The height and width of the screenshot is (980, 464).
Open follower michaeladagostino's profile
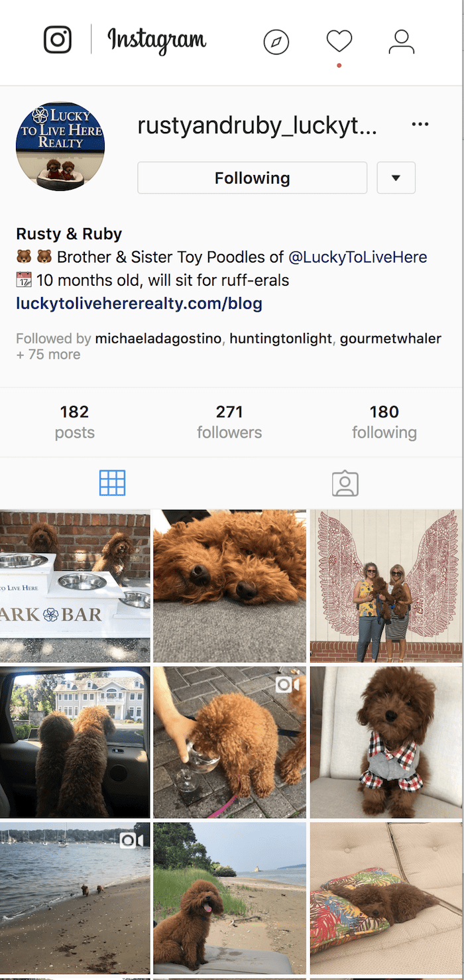tap(158, 338)
